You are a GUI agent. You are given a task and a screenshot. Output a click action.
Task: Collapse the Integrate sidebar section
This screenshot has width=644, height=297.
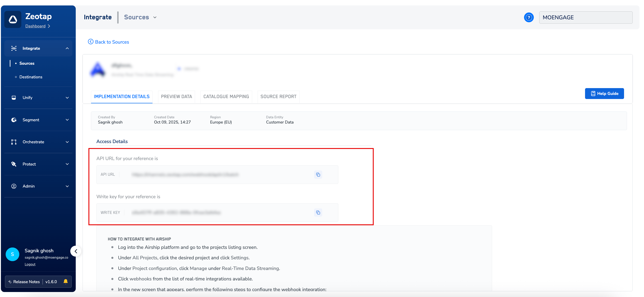tap(67, 48)
